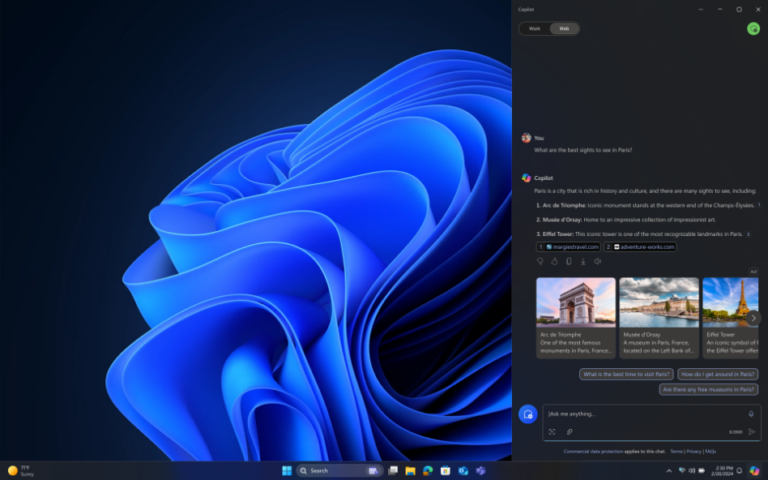Focus the "Ask me anything" input box
Viewport: 768px width, 480px height.
[x=640, y=414]
